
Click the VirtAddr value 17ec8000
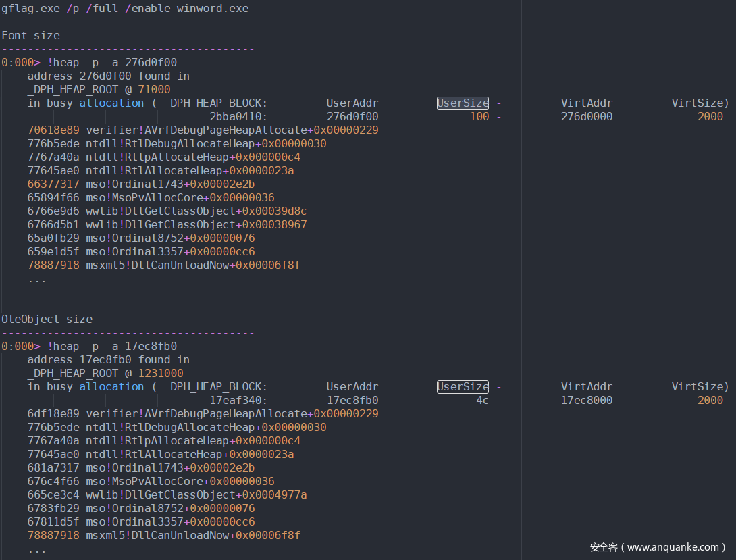pyautogui.click(x=587, y=400)
